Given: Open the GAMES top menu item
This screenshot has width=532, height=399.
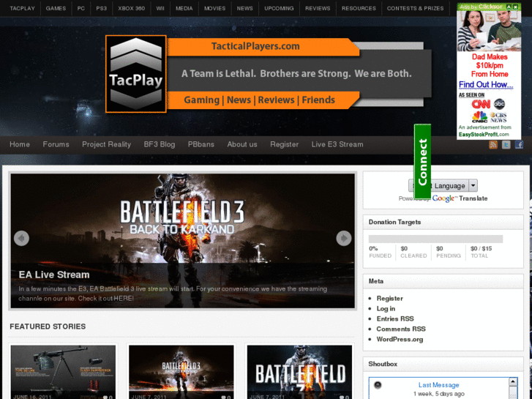Looking at the screenshot, I should pyautogui.click(x=56, y=8).
